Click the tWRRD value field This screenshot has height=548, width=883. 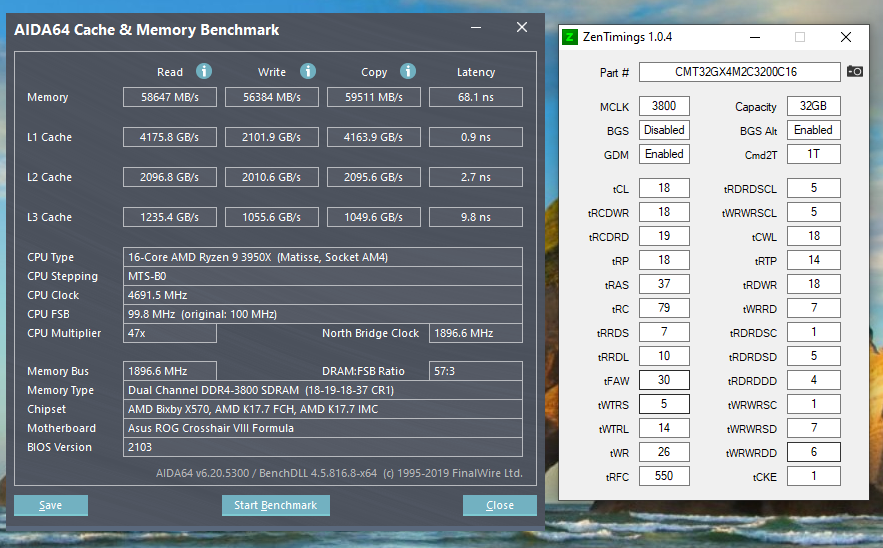813,308
